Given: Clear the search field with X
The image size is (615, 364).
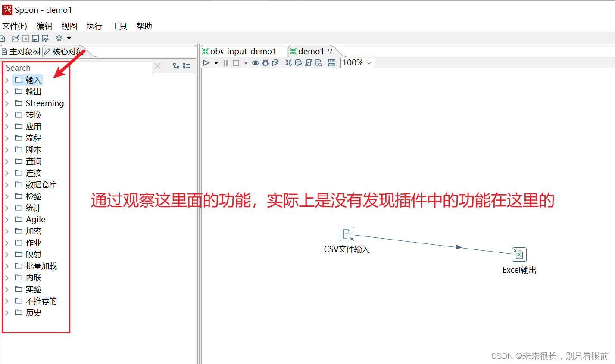Looking at the screenshot, I should click(x=158, y=66).
